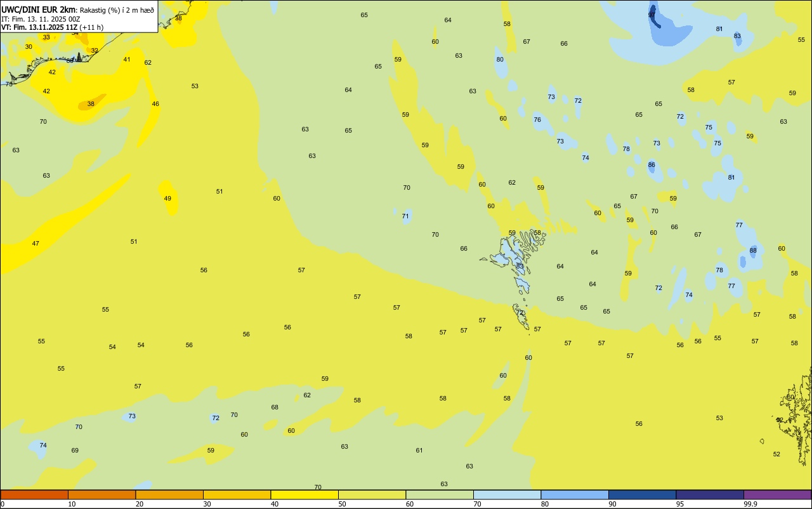Image resolution: width=812 pixels, height=509 pixels.
Task: Click the 30–40 amber legend swatch
Action: pyautogui.click(x=237, y=494)
